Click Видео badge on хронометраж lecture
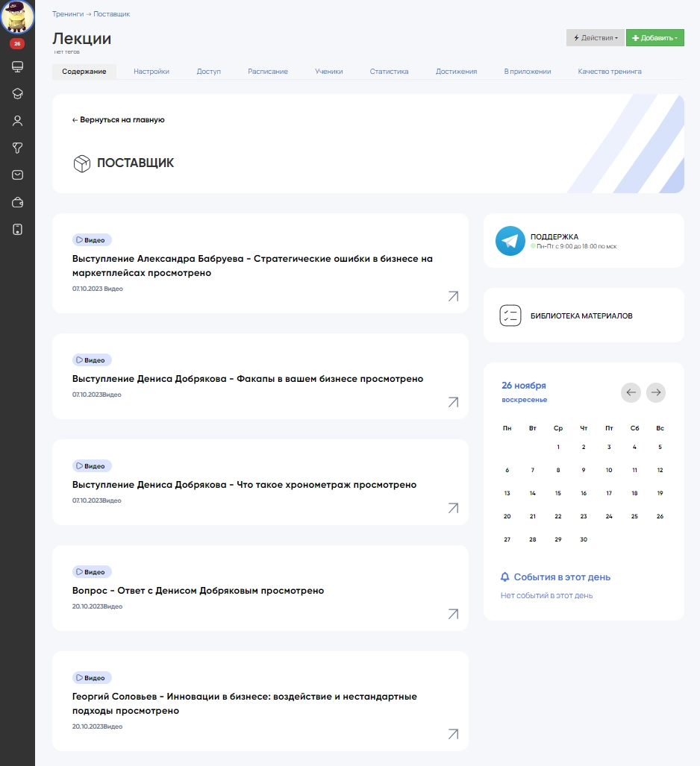The height and width of the screenshot is (766, 700). coord(92,466)
